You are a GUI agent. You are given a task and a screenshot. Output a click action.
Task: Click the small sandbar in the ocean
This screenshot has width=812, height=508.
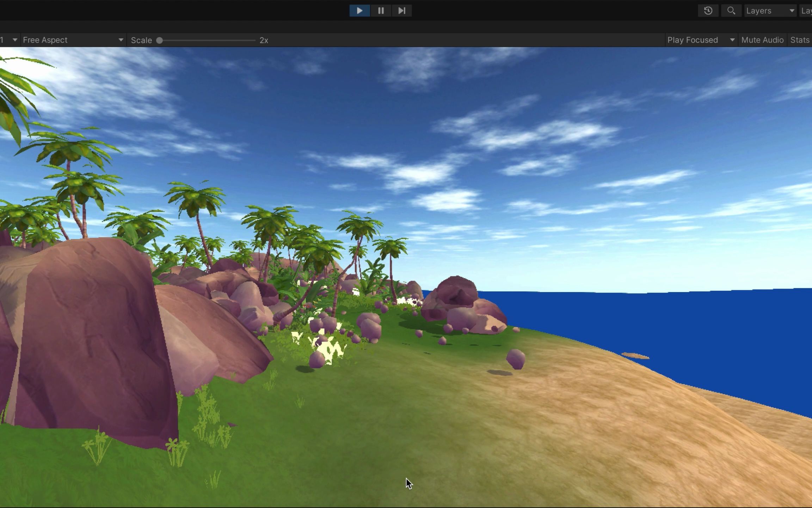635,356
